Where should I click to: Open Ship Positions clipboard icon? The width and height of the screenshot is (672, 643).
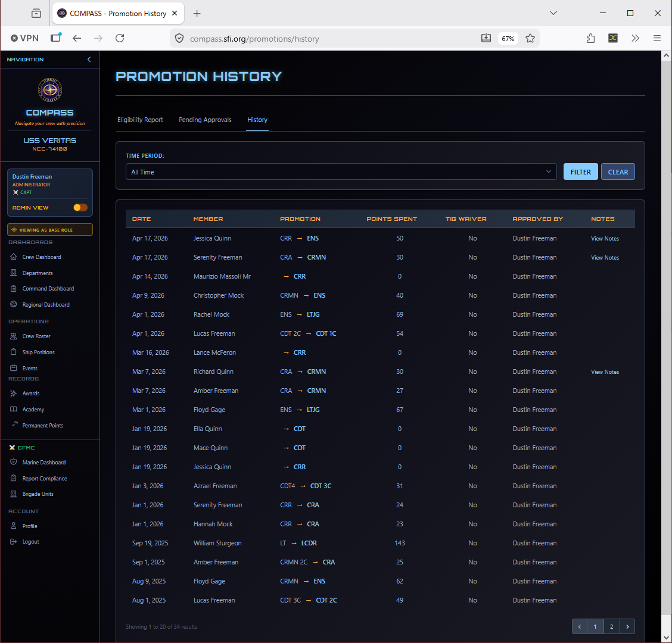tap(13, 352)
